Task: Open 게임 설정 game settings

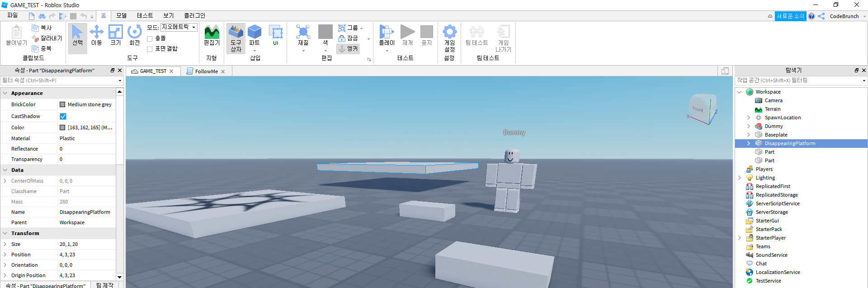Action: pos(449,38)
